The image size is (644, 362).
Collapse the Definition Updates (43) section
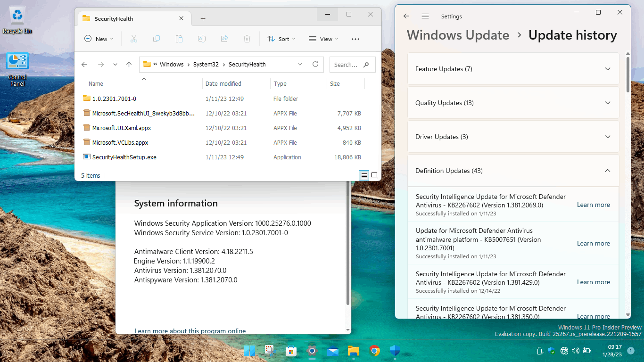(513, 171)
